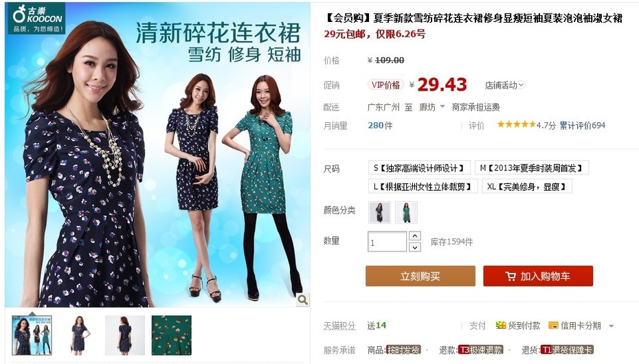
Task: Select size M 2013 summer option
Action: click(x=532, y=168)
